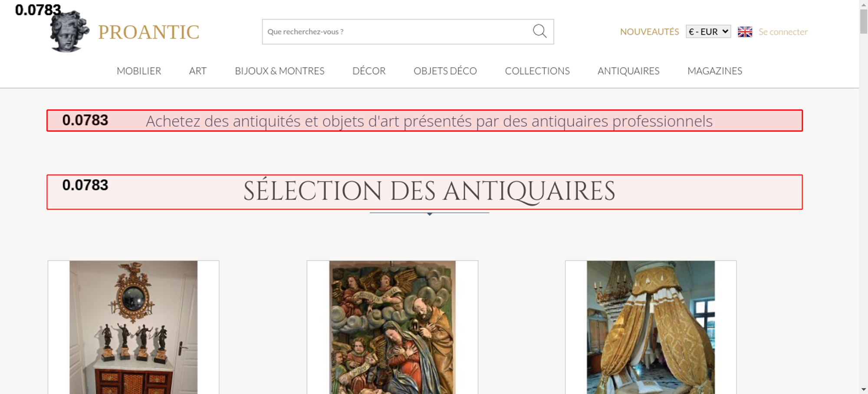Click the Se connecter login link

pyautogui.click(x=783, y=32)
